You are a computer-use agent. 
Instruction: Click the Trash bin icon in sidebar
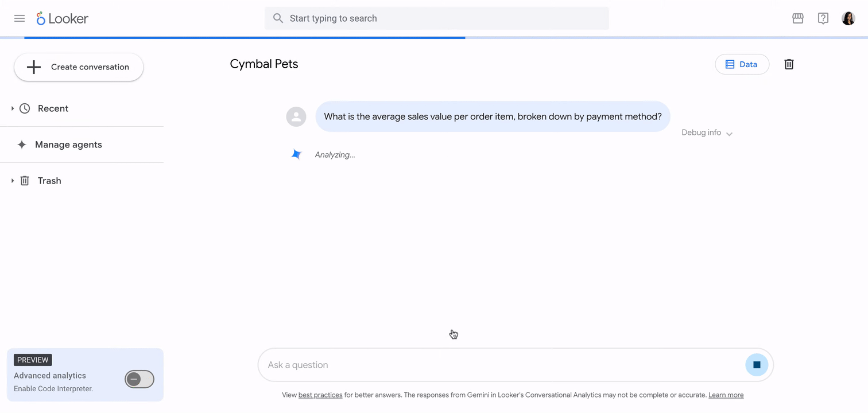click(x=25, y=181)
